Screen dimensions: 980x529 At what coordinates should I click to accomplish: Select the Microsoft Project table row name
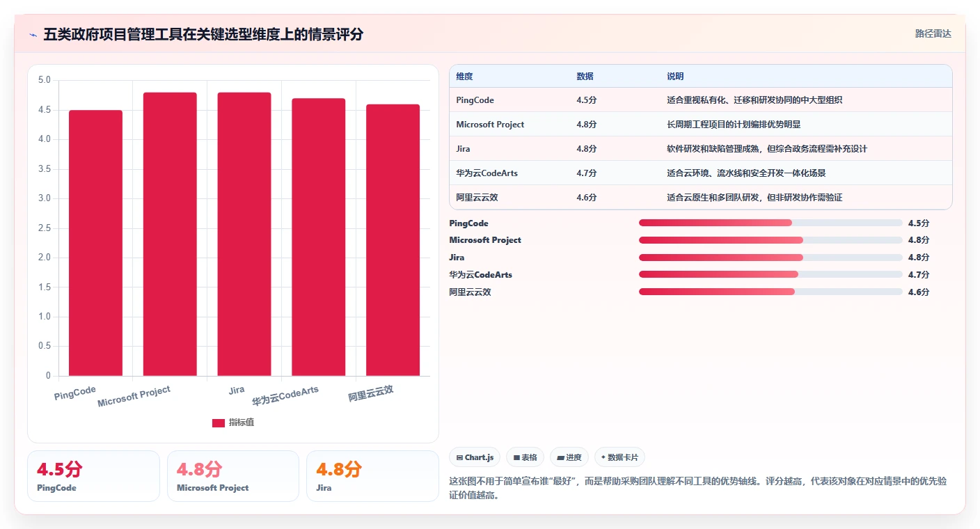(490, 125)
